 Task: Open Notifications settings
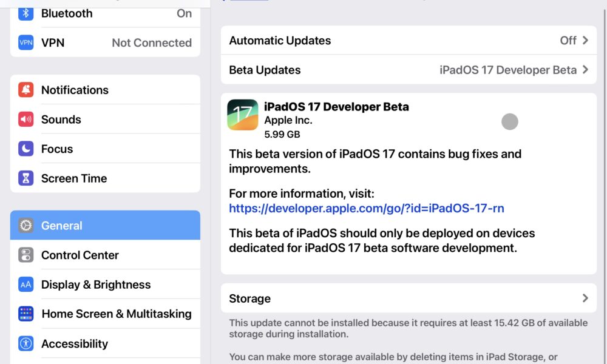point(105,90)
